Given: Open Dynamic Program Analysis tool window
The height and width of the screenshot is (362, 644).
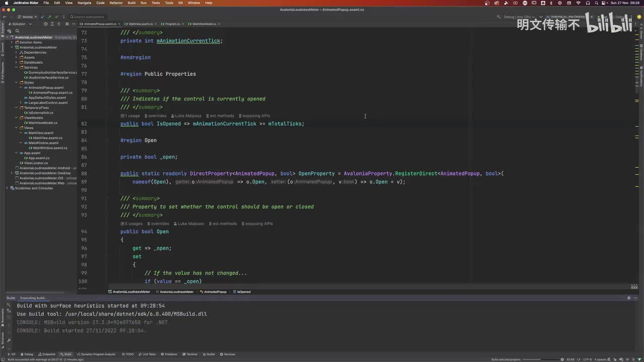Looking at the screenshot, I should point(96,354).
